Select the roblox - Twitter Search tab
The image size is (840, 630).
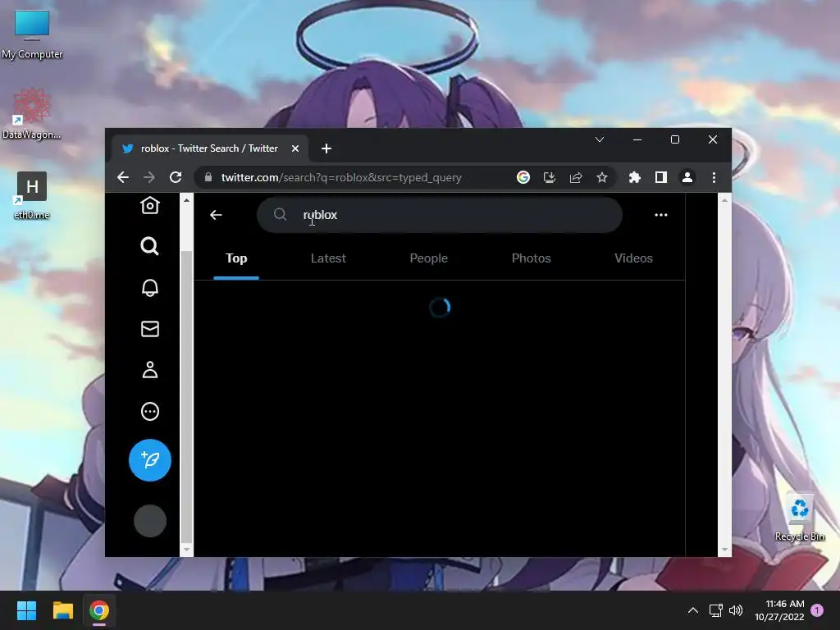click(x=209, y=148)
